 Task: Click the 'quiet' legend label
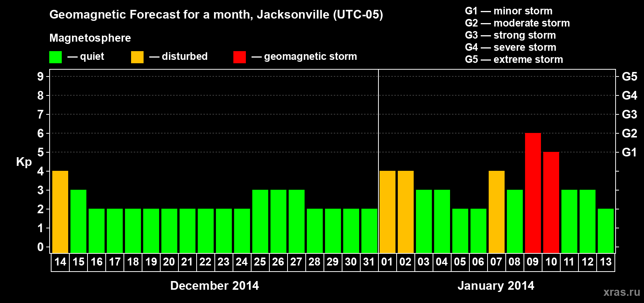pyautogui.click(x=92, y=56)
